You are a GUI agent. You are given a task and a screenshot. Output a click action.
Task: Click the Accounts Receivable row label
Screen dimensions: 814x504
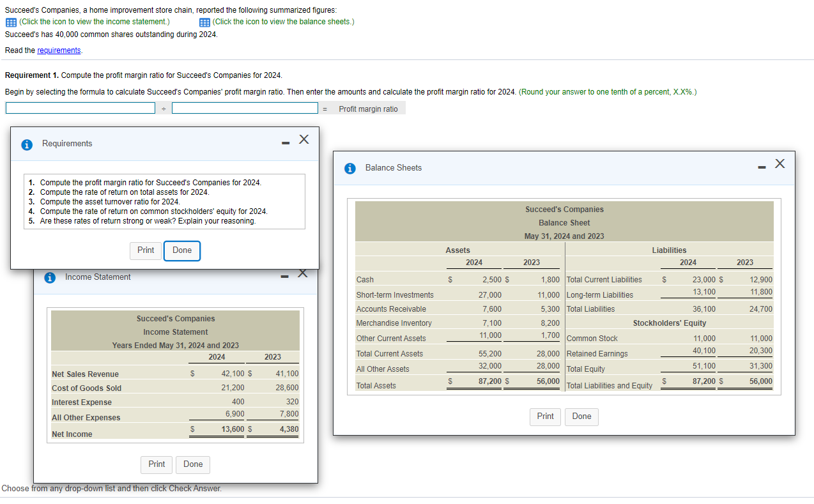[x=391, y=309]
